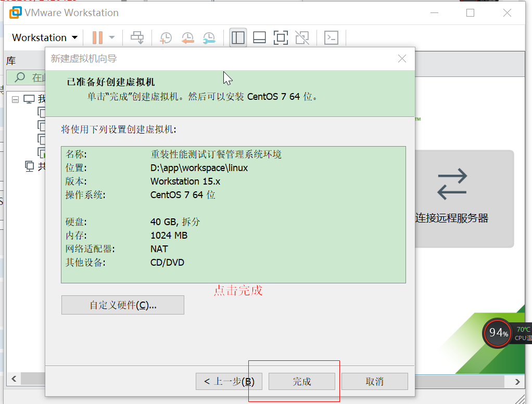This screenshot has height=404, width=532.
Task: Click the VMware Workstation logo icon
Action: (15, 12)
